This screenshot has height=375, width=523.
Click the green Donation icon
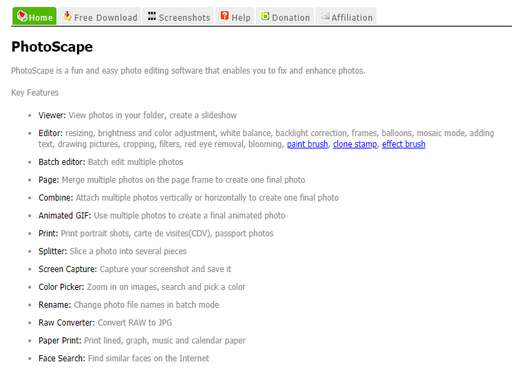click(265, 16)
